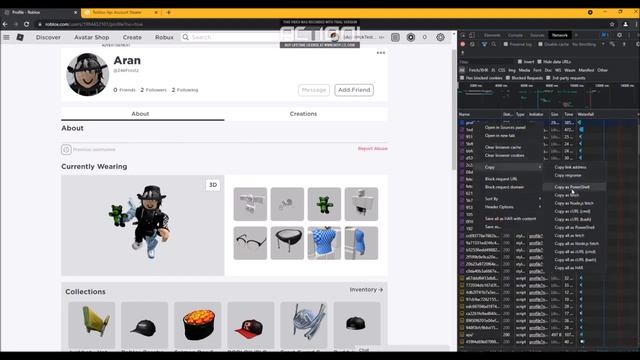The width and height of the screenshot is (640, 360).
Task: Open the Inventory link
Action: pos(366,290)
